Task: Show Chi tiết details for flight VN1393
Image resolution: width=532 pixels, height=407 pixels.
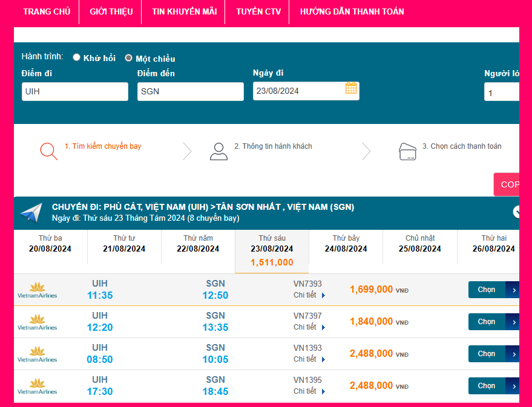Action: point(309,359)
